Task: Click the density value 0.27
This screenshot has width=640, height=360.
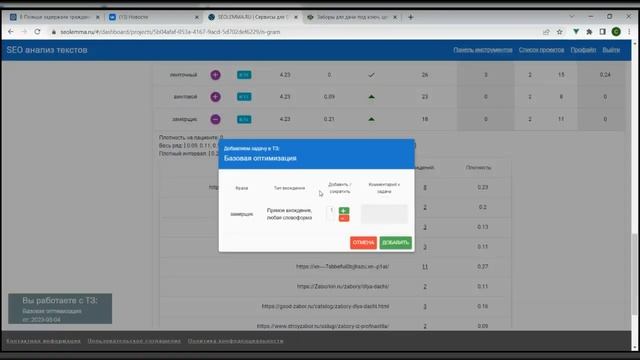Action: point(482,267)
